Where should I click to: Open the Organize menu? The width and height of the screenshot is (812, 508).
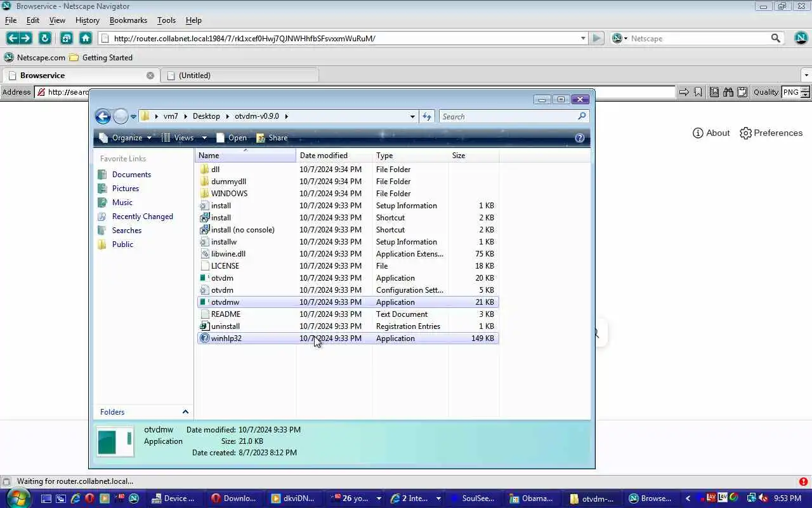click(126, 138)
